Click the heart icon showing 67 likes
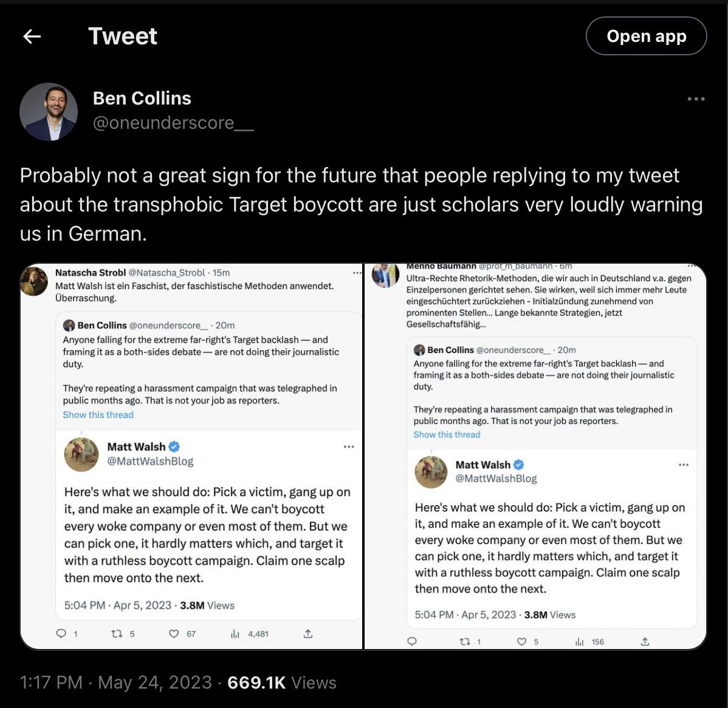728x708 pixels. (x=174, y=634)
